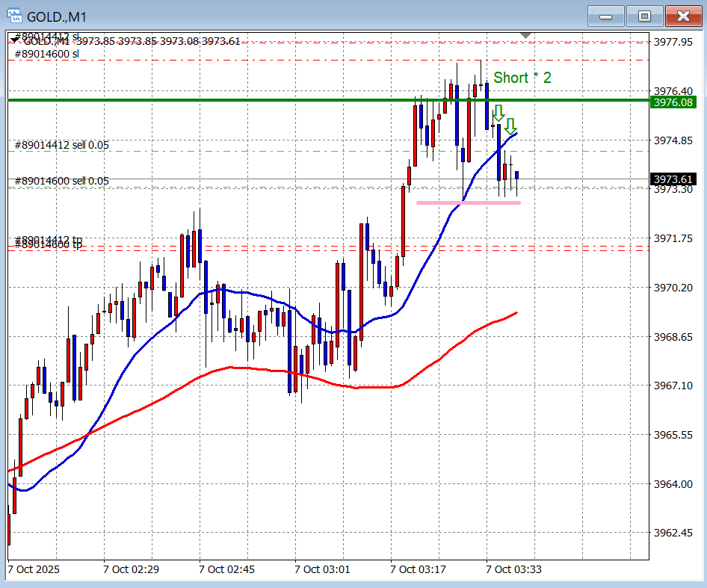Minimize the GOLD chart window
This screenshot has width=707, height=588.
click(x=605, y=16)
